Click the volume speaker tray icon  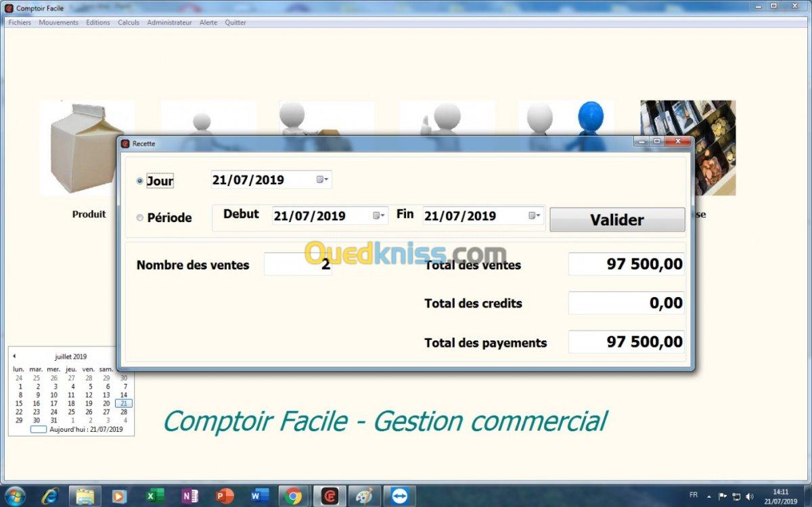click(x=750, y=497)
